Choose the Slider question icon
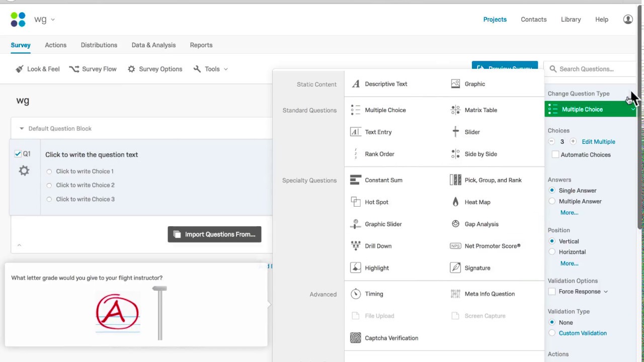Viewport: 644px width, 362px height. (x=455, y=132)
